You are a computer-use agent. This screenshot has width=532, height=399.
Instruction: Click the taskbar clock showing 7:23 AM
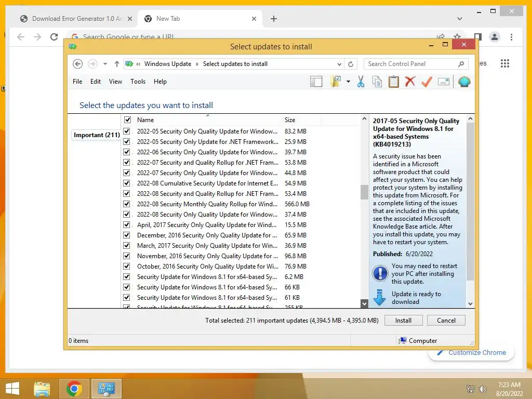pos(509,389)
